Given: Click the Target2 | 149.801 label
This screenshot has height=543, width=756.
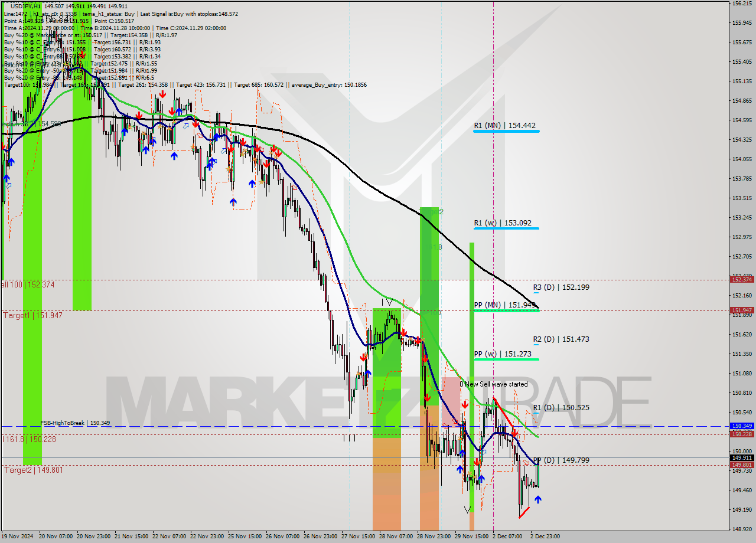Looking at the screenshot, I should coord(33,470).
